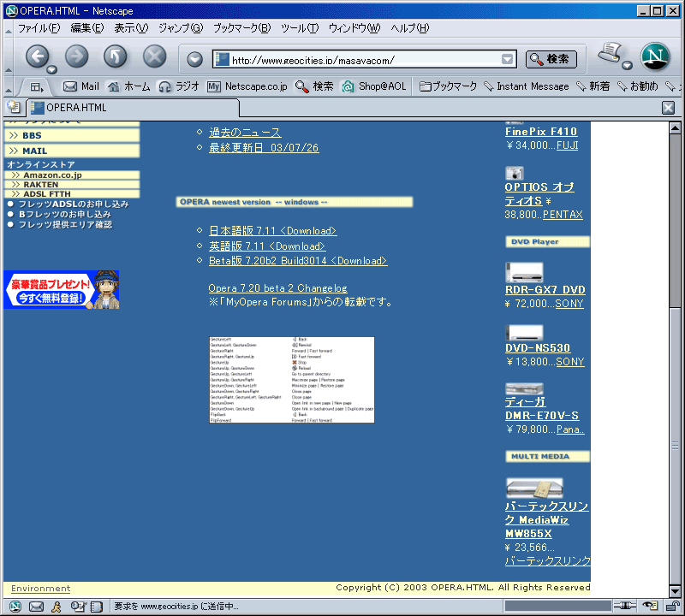Open the 新着 bookmark on personal toolbar
This screenshot has width=685, height=616.
coord(593,86)
